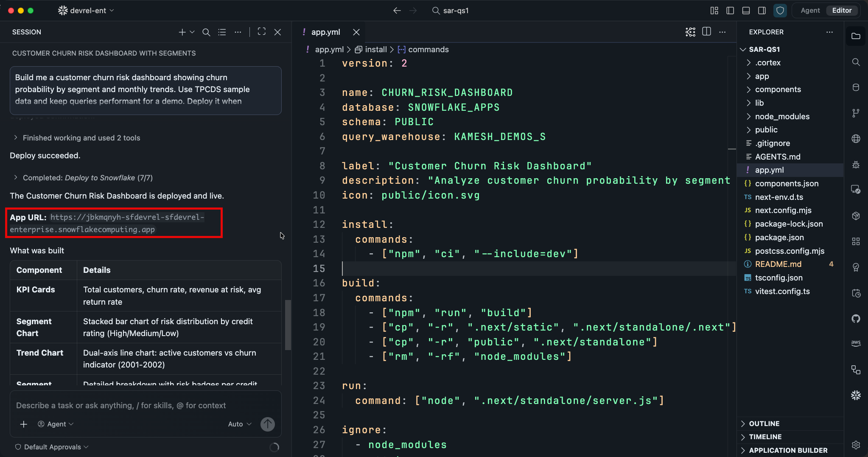Viewport: 868px width, 457px height.
Task: Open Default Approvals dropdown
Action: (52, 447)
